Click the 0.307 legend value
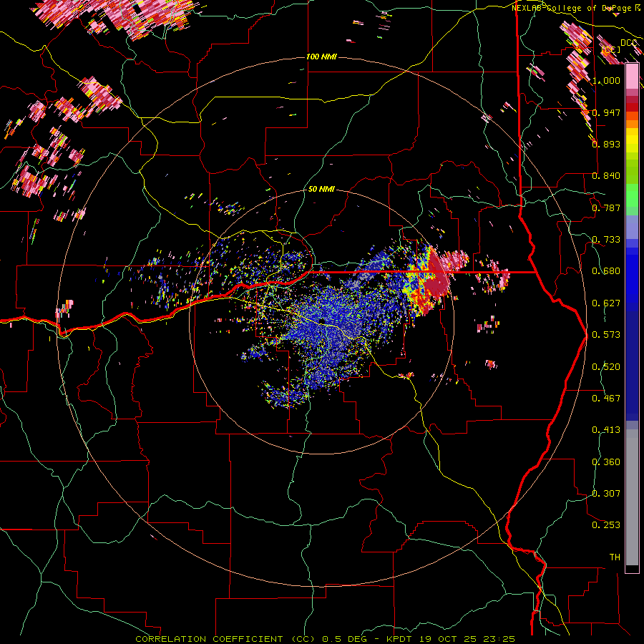644x644 pixels. pyautogui.click(x=606, y=494)
